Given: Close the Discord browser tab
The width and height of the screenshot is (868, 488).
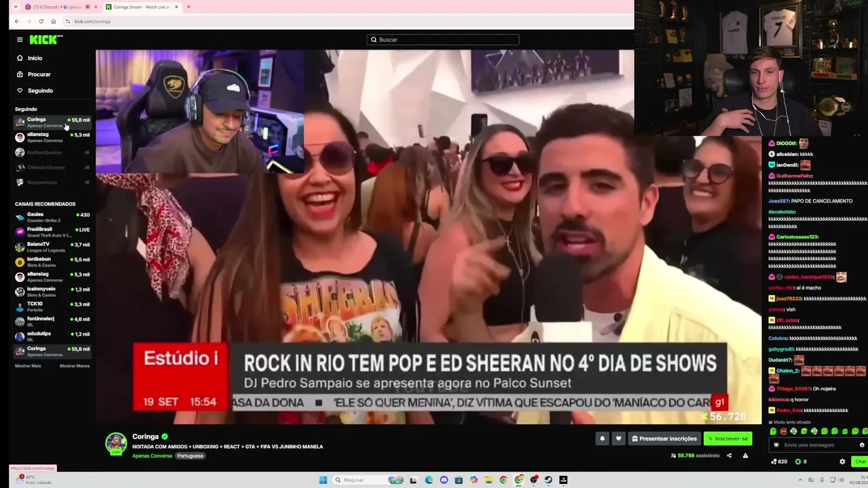Looking at the screenshot, I should tap(96, 7).
